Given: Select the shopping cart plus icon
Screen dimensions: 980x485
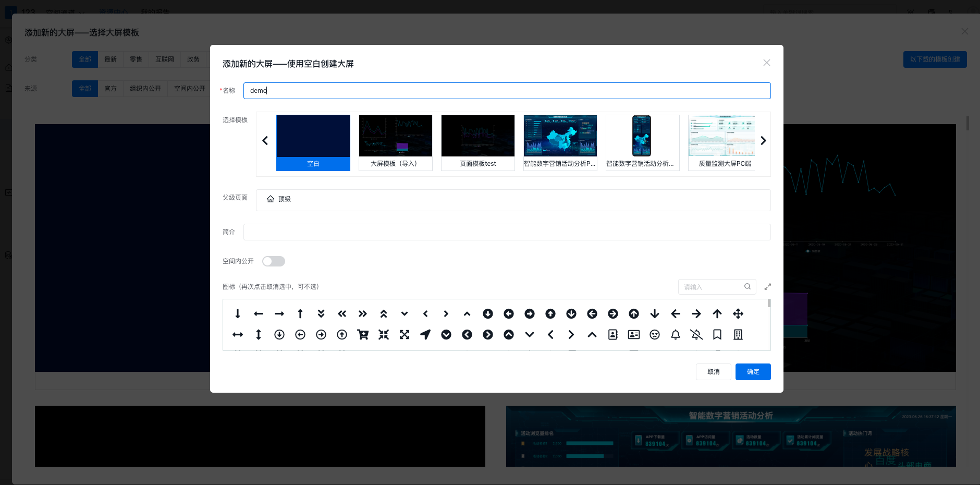Looking at the screenshot, I should click(363, 334).
